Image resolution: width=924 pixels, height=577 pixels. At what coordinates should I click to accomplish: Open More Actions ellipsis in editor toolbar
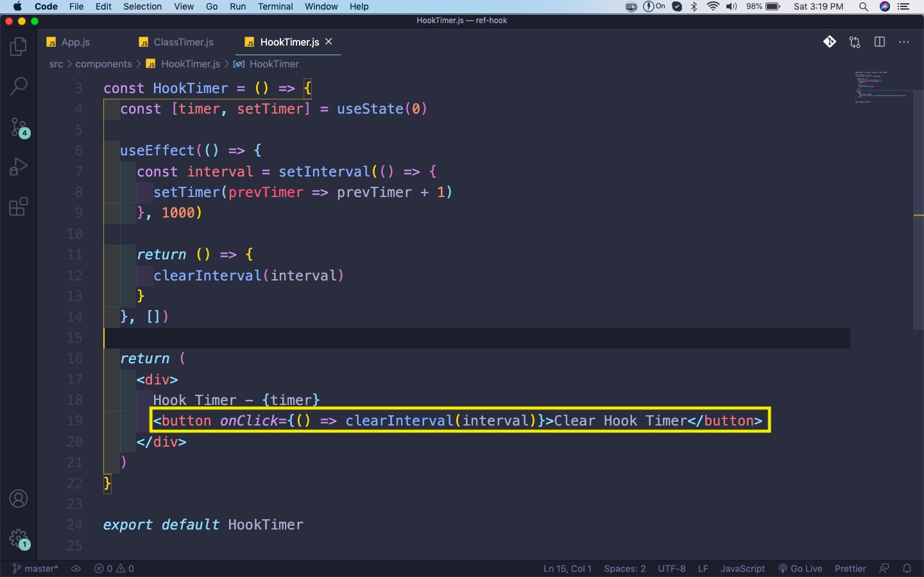pyautogui.click(x=904, y=42)
